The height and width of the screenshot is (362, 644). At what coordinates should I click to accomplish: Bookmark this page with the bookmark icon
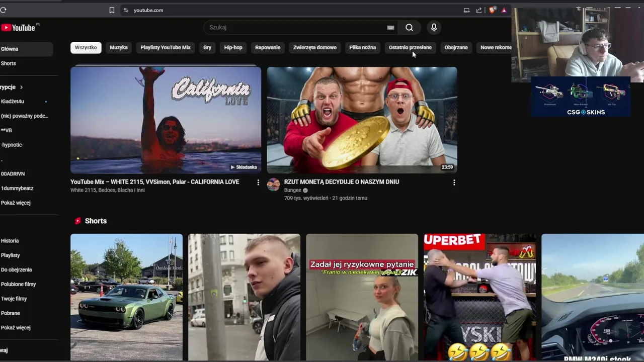(x=112, y=10)
